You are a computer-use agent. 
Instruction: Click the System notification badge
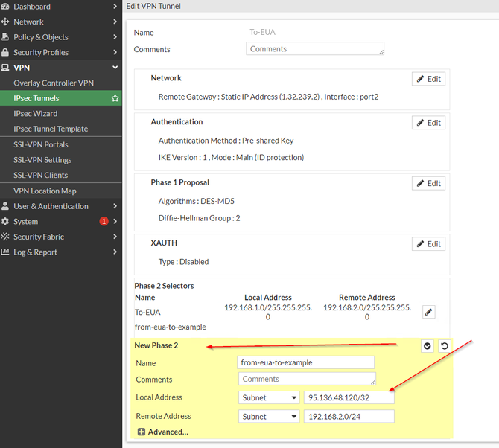click(104, 222)
